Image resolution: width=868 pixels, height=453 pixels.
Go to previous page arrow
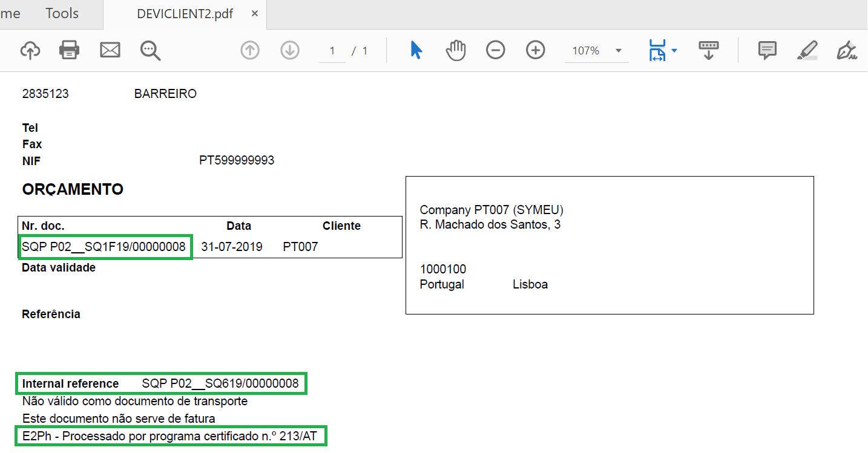point(250,51)
